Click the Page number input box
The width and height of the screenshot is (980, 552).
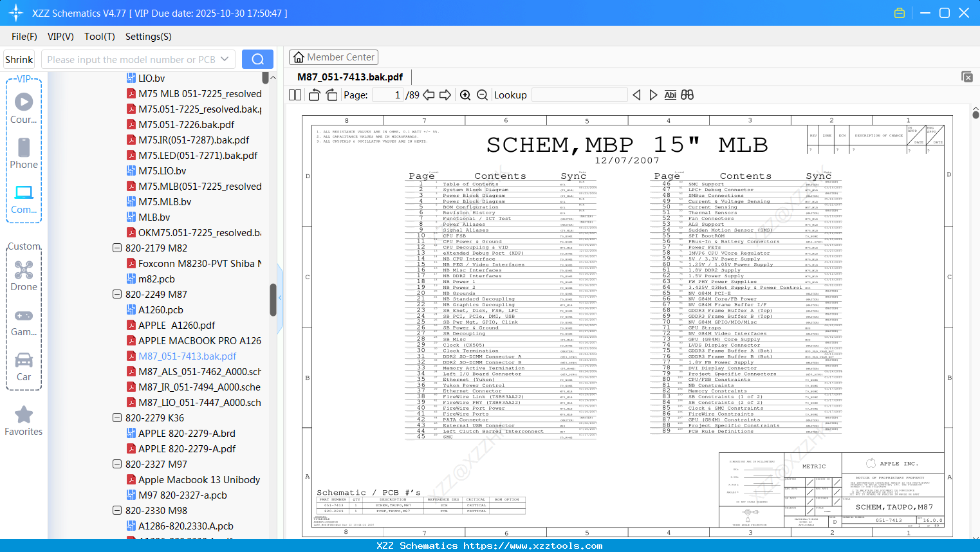click(x=387, y=95)
